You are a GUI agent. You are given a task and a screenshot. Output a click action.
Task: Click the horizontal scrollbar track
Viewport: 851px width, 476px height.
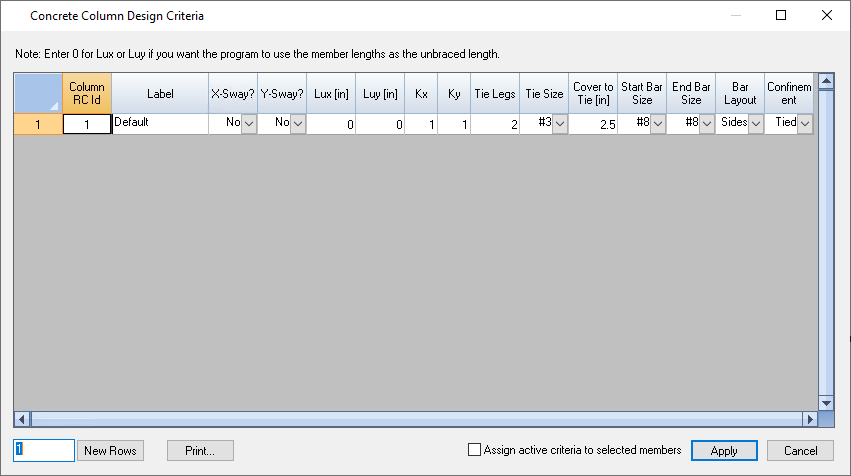416,419
